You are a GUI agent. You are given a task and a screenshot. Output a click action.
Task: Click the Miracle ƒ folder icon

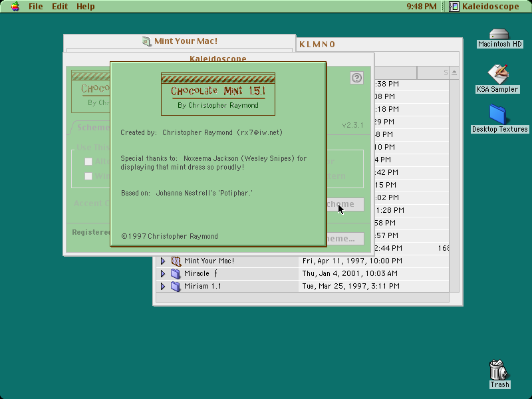pos(176,273)
